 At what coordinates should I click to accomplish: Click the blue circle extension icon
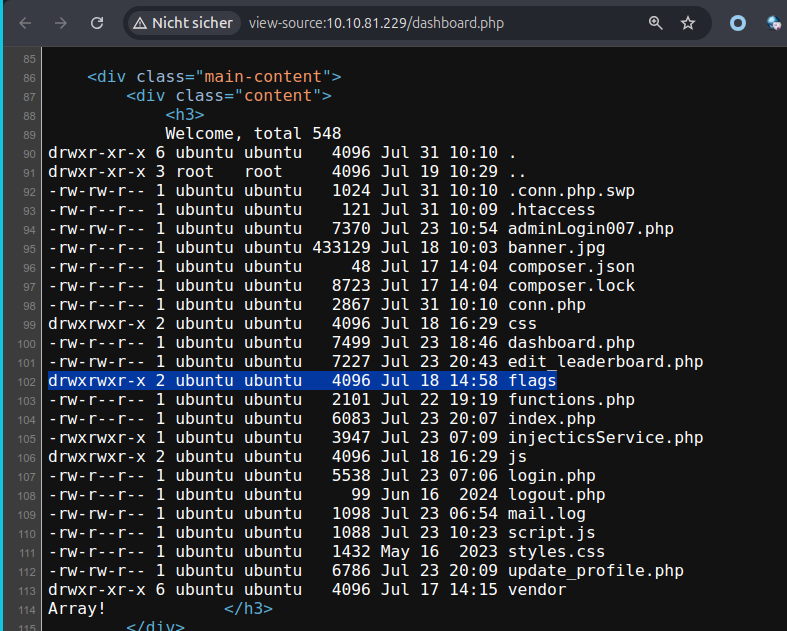(x=738, y=22)
